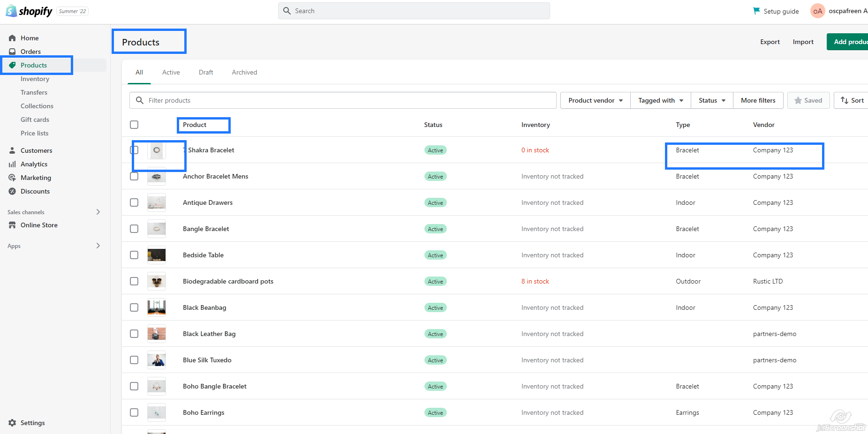Open Discounts badge icon

(x=12, y=191)
